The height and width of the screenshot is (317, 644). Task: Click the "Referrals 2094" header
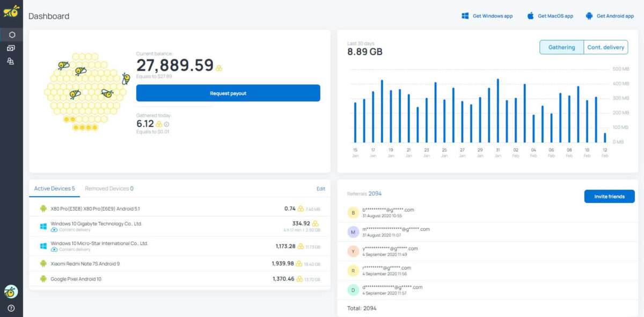(x=364, y=193)
